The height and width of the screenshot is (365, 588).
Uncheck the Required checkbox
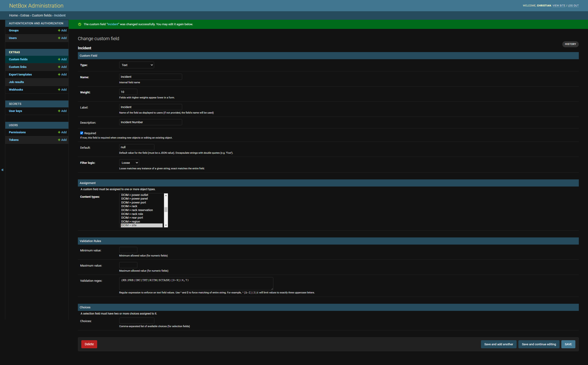pyautogui.click(x=82, y=133)
